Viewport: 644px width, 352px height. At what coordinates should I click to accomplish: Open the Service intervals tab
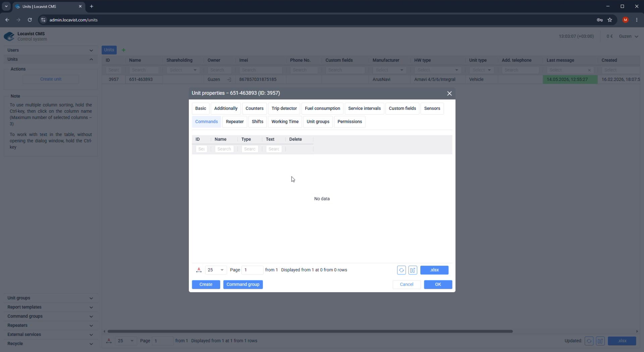[x=364, y=108]
